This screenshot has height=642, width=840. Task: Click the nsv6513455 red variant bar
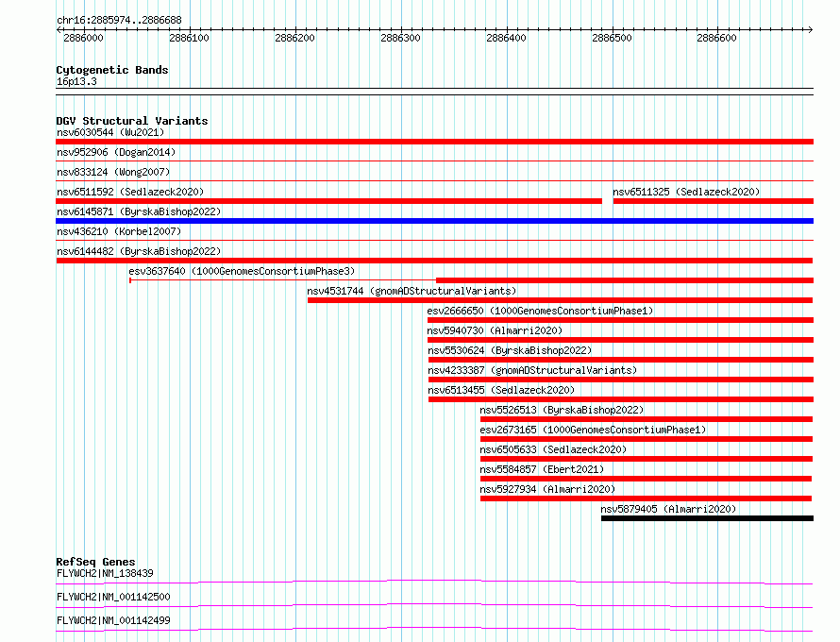click(621, 399)
